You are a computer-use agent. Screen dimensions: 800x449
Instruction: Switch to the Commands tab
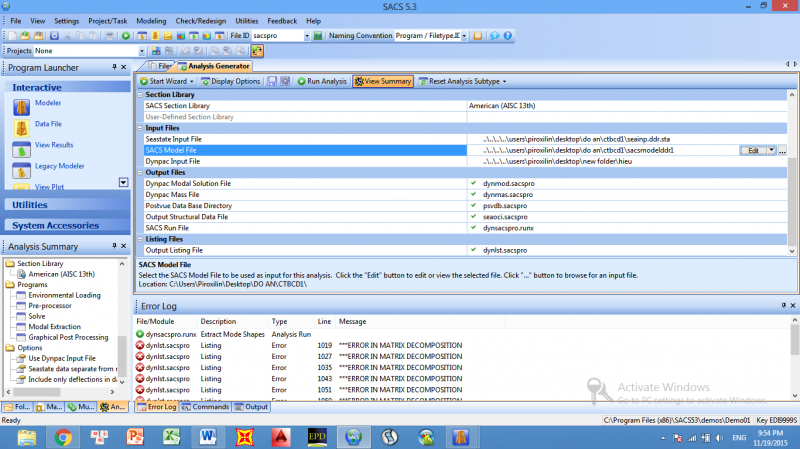click(205, 407)
